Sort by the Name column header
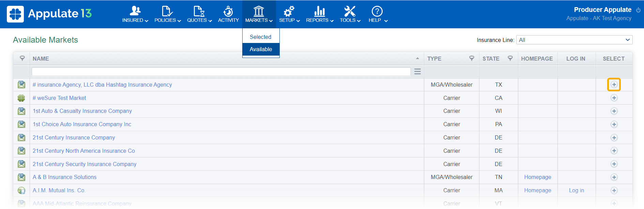The image size is (644, 209). (41, 59)
